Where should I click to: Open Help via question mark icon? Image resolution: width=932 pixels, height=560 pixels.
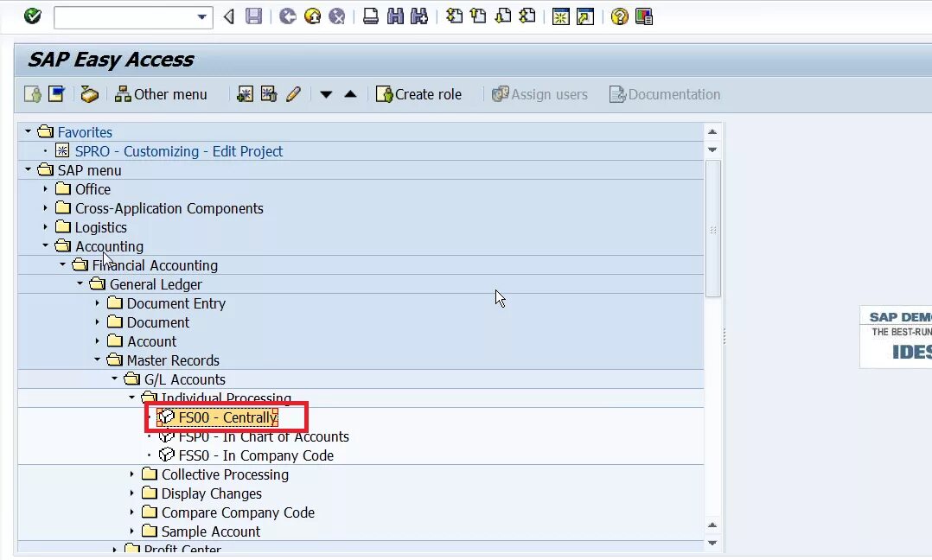click(619, 16)
